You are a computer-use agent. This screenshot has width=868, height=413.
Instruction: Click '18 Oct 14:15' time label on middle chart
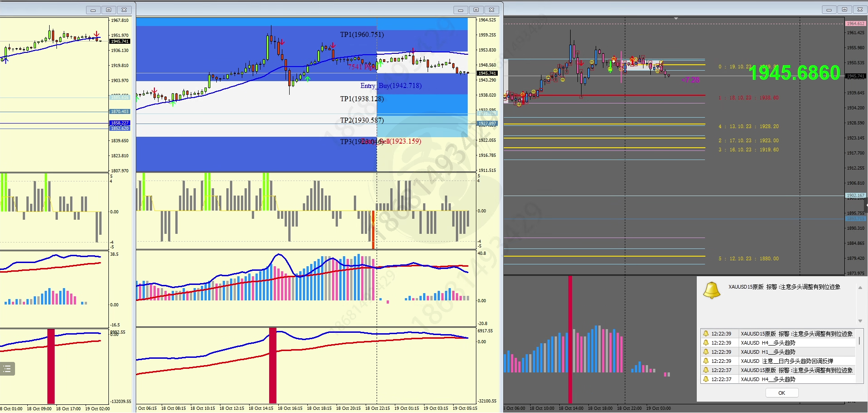coord(261,408)
